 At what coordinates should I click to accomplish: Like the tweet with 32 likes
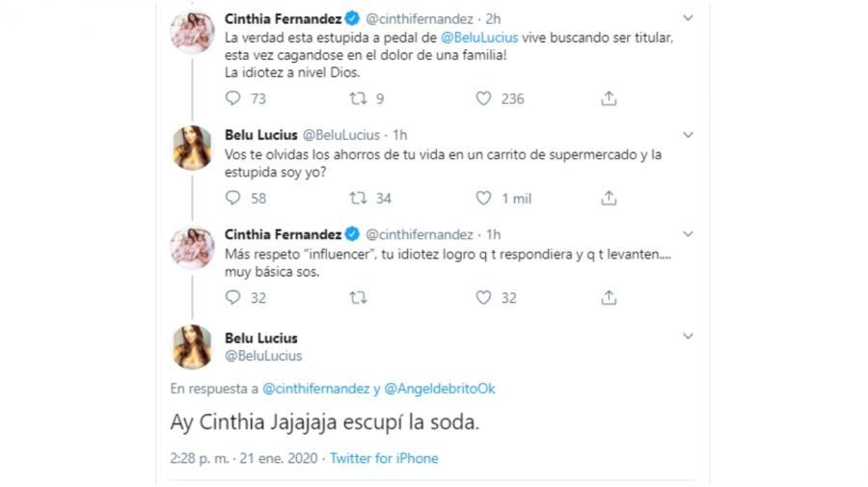pos(484,298)
